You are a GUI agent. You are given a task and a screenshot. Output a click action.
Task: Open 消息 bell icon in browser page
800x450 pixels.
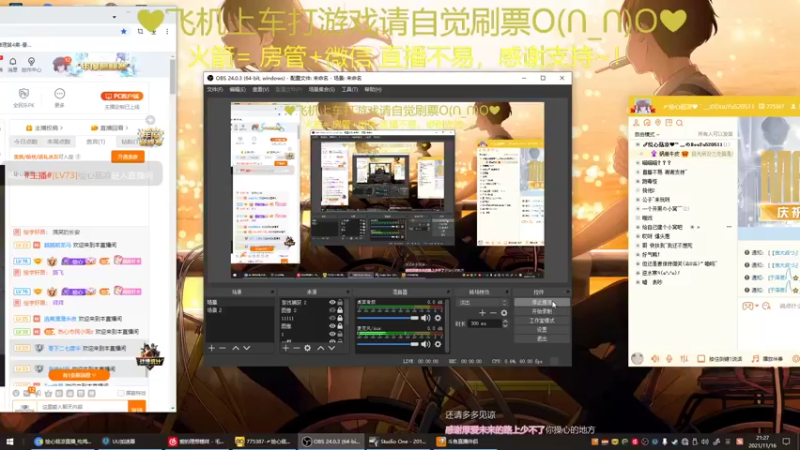(x=13, y=64)
